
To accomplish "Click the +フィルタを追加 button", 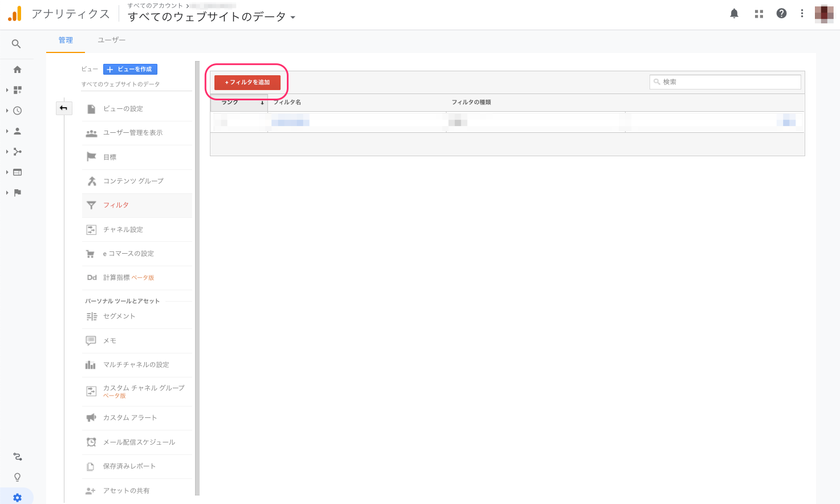I will click(x=247, y=82).
